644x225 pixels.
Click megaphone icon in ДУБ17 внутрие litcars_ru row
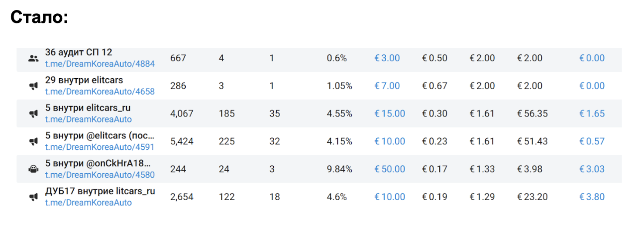pyautogui.click(x=33, y=197)
